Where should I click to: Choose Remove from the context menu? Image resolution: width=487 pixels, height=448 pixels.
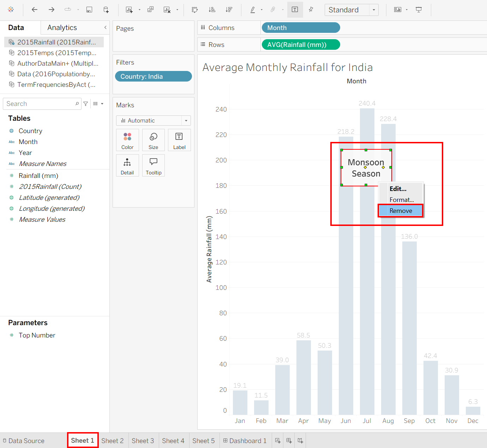coord(401,211)
